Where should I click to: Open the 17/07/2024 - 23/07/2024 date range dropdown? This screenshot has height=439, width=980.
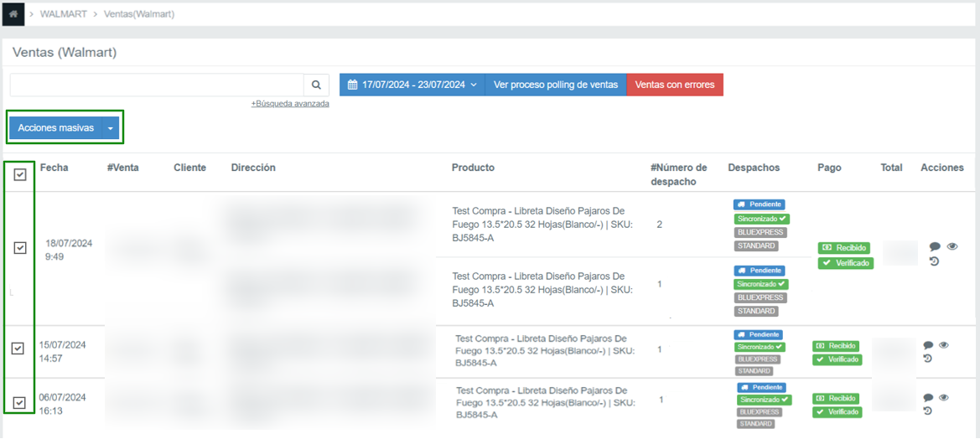click(412, 85)
